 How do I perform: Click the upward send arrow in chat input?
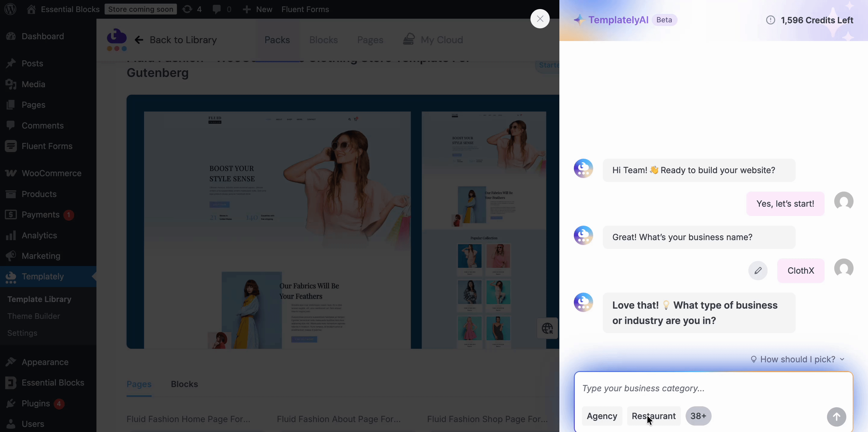pyautogui.click(x=836, y=417)
